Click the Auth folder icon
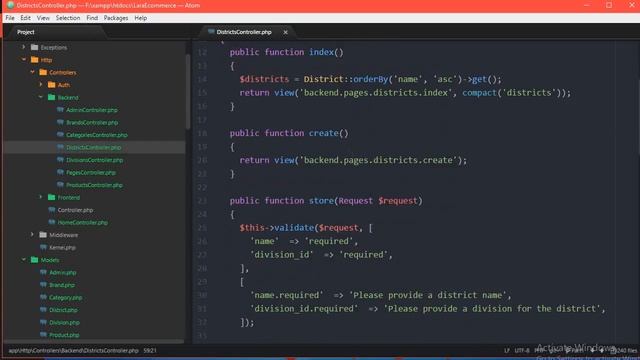Image resolution: width=640 pixels, height=360 pixels. tap(51, 85)
